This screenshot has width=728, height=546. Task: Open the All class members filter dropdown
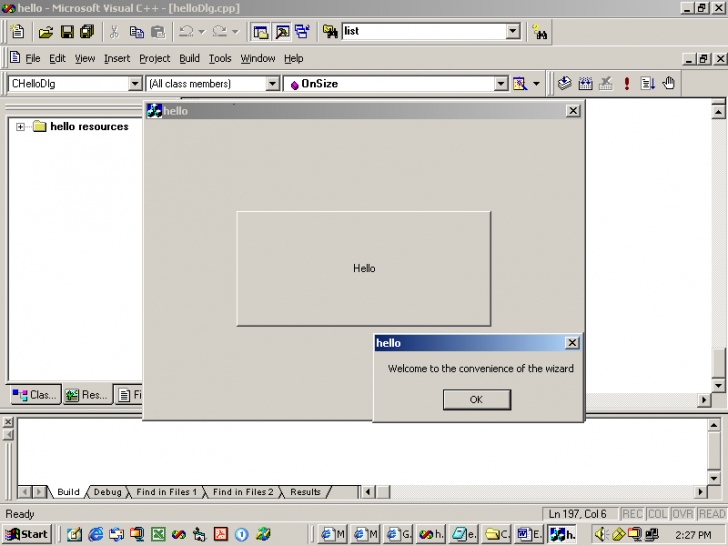pyautogui.click(x=273, y=84)
